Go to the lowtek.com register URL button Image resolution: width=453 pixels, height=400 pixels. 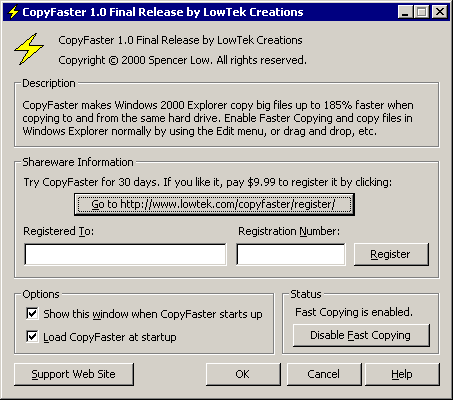click(214, 204)
